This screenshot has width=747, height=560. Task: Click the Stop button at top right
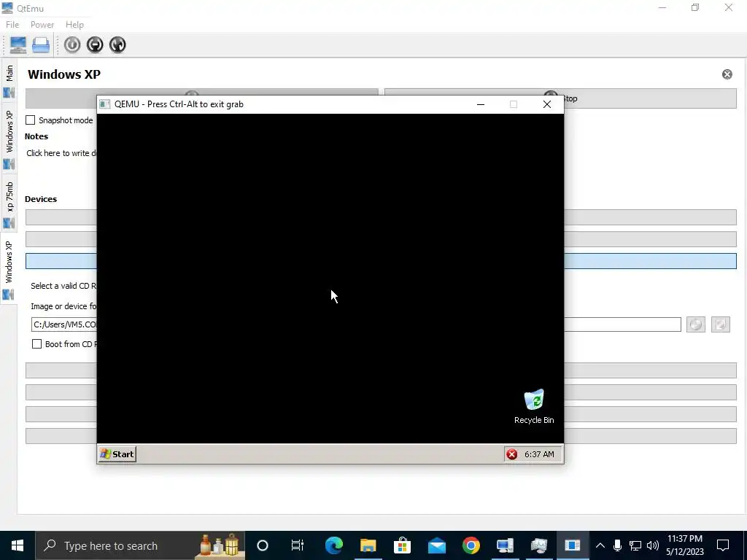point(650,98)
